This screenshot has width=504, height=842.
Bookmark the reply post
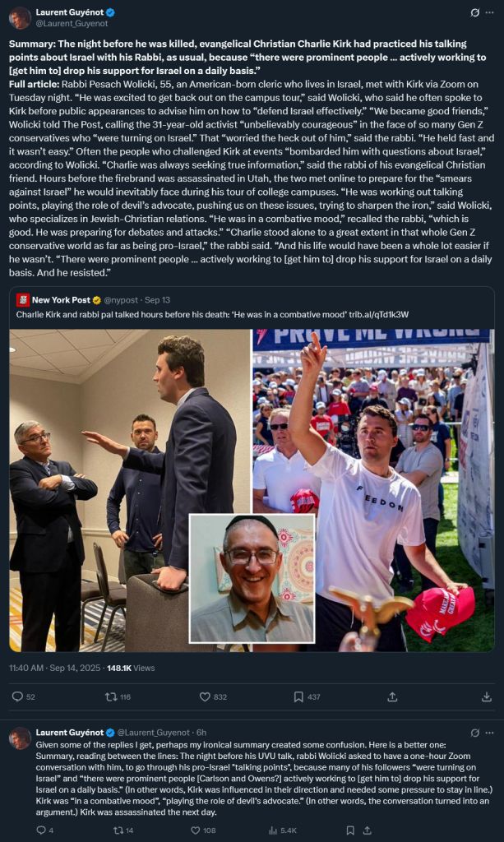click(350, 830)
